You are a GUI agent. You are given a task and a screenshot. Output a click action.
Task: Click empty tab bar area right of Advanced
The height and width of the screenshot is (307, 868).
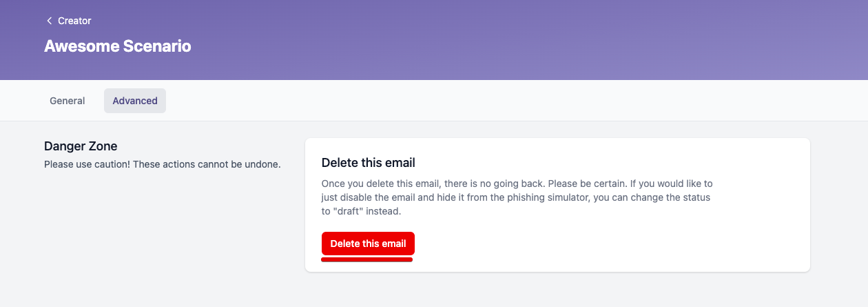tap(482, 101)
